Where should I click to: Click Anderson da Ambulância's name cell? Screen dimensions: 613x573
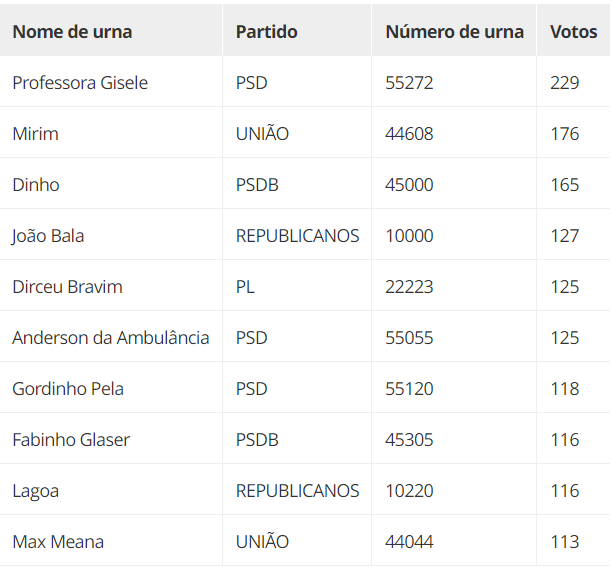pos(111,338)
